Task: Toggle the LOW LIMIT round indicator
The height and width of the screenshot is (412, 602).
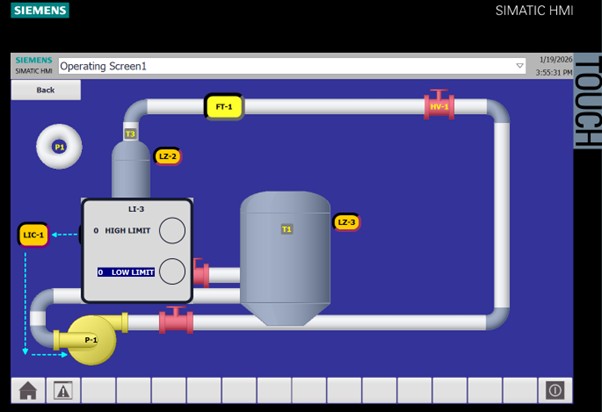Action: tap(172, 271)
